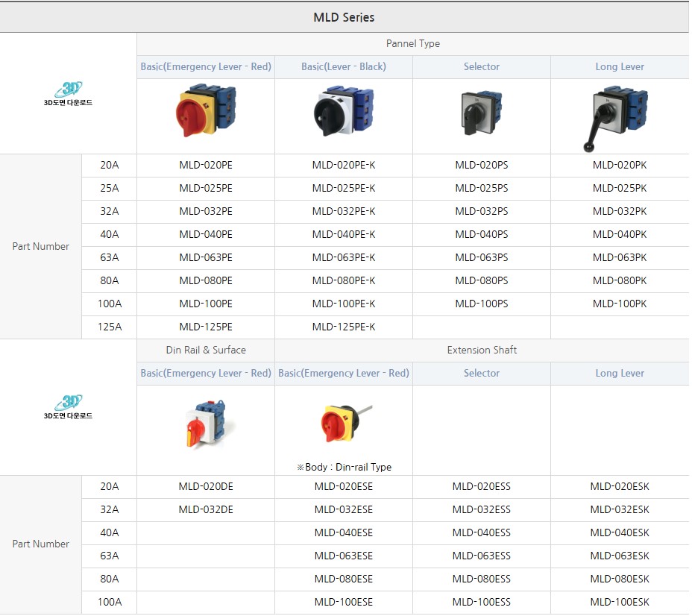Image resolution: width=692 pixels, height=616 pixels.
Task: Click the 3D drawing download icon beside Pannel Type
Action: pos(68,94)
